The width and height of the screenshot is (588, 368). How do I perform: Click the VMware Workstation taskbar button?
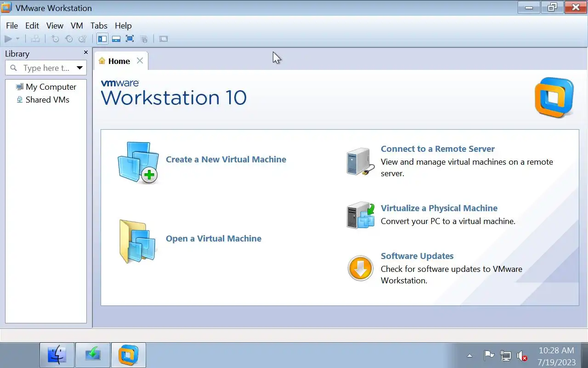coord(128,355)
